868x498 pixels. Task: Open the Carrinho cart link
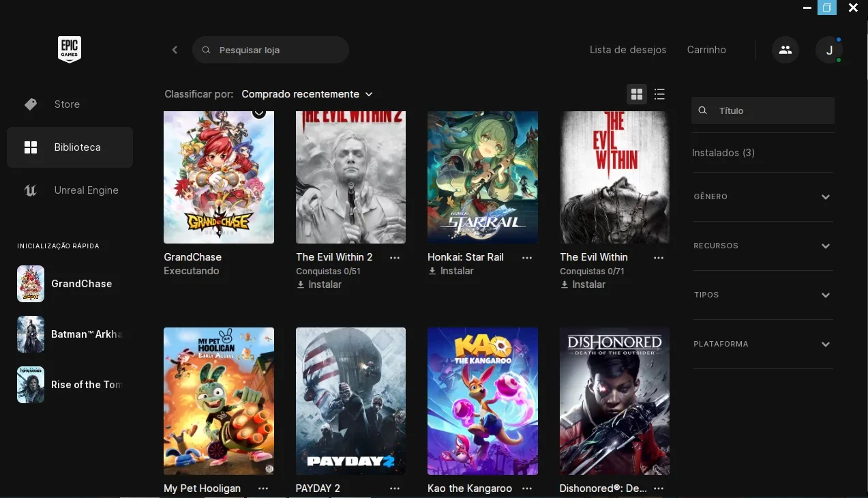coord(706,50)
